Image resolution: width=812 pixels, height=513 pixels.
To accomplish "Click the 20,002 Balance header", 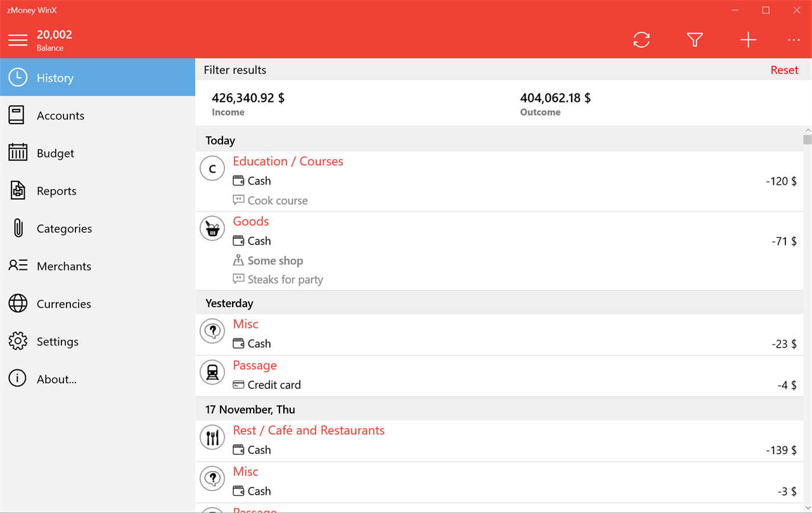I will [x=55, y=40].
